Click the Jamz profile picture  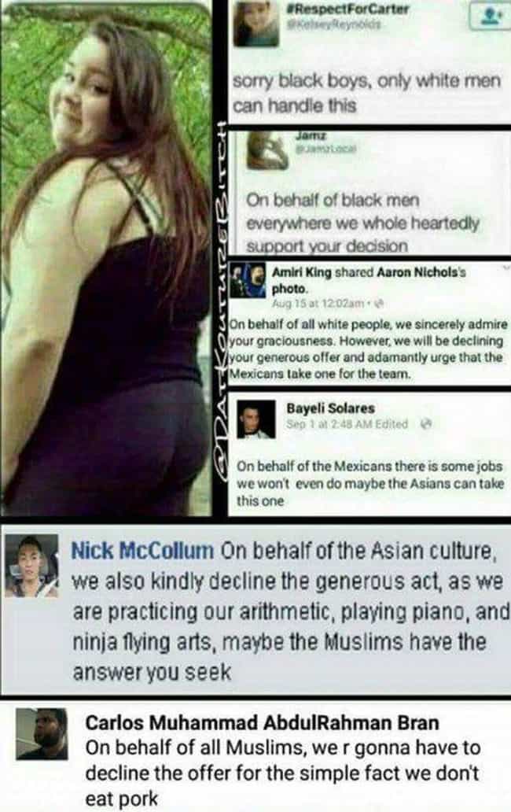pos(267,151)
